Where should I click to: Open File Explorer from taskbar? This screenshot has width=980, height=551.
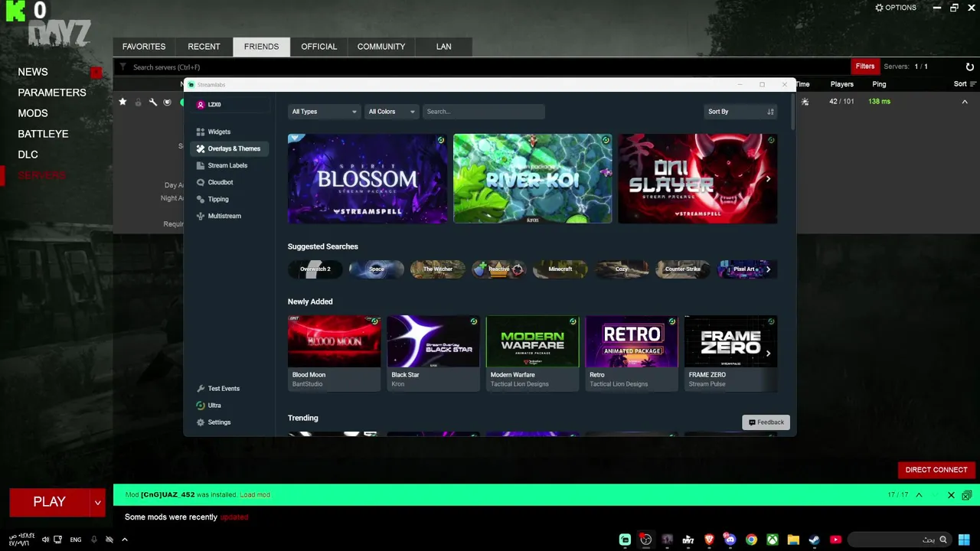pos(793,540)
